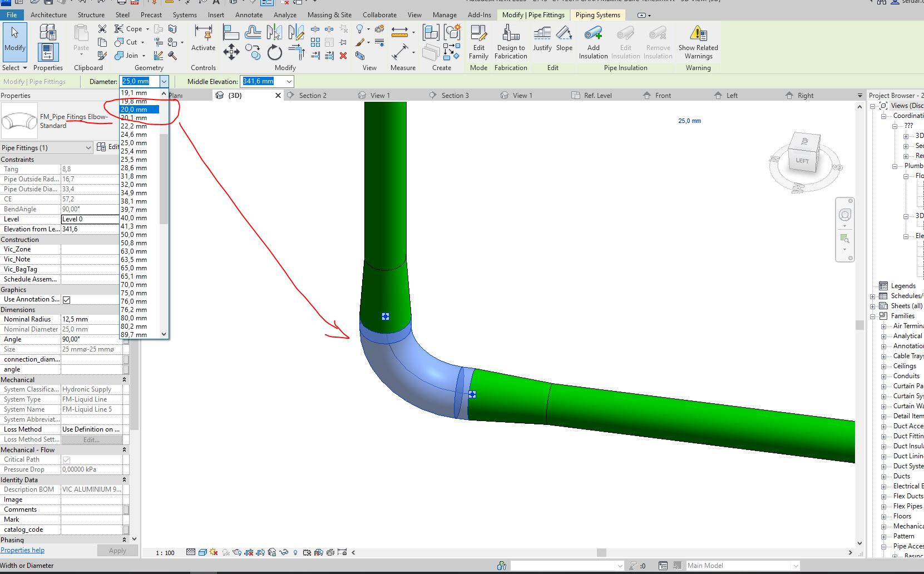Open the Edit Family tool
924x574 pixels.
click(478, 42)
